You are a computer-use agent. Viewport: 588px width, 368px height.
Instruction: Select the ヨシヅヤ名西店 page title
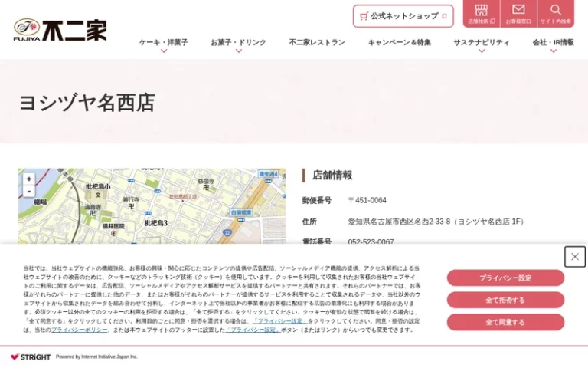(87, 103)
